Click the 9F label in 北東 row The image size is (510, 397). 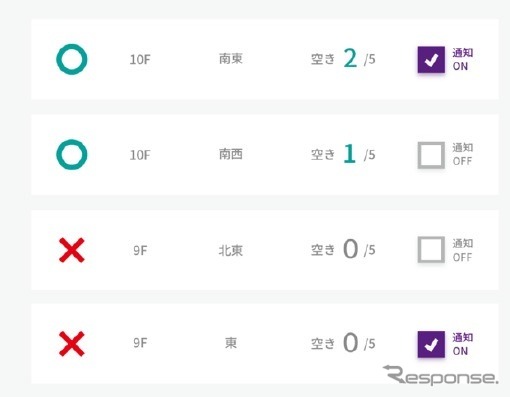140,250
